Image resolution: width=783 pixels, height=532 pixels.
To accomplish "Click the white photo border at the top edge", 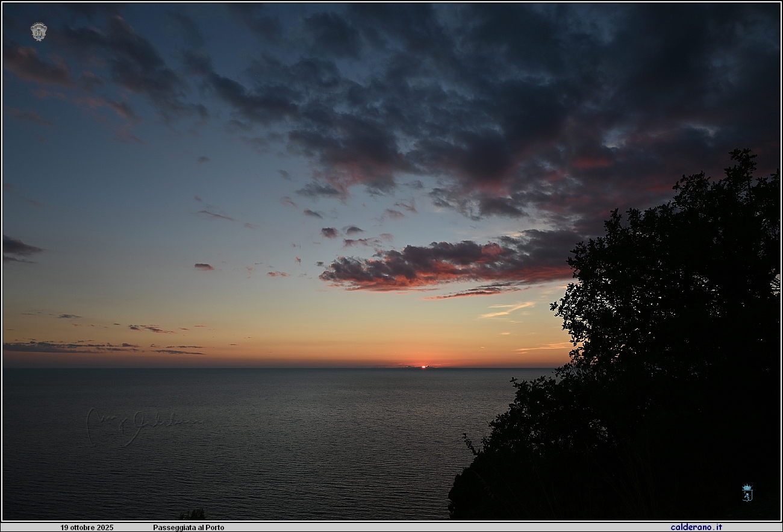I will click(391, 2).
